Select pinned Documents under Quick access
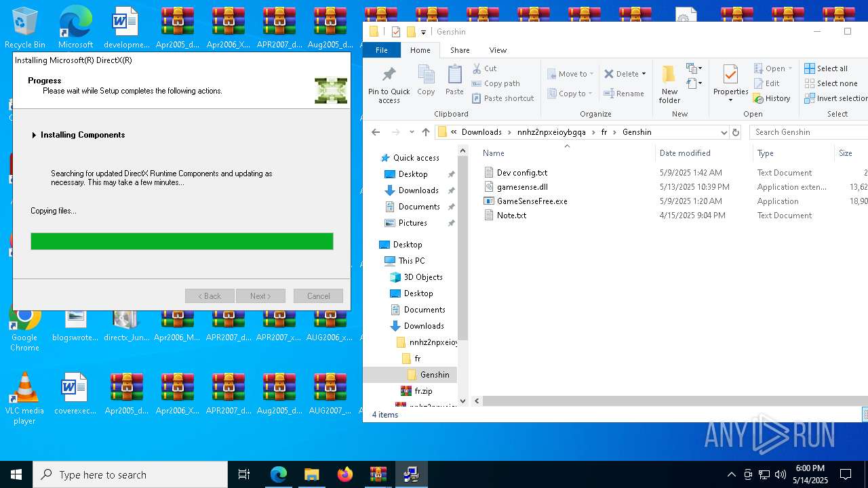Image resolution: width=868 pixels, height=488 pixels. coord(419,207)
